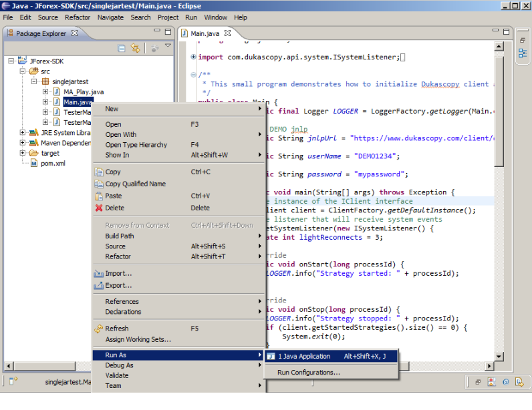Click editor vertical scrollbar down arrow
The height and width of the screenshot is (410, 532).
[x=499, y=356]
